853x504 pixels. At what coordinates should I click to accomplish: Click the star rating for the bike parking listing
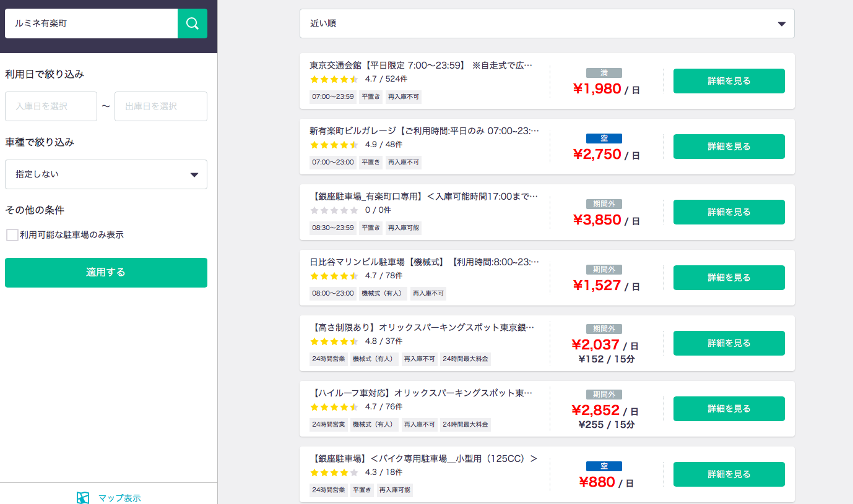pyautogui.click(x=334, y=472)
